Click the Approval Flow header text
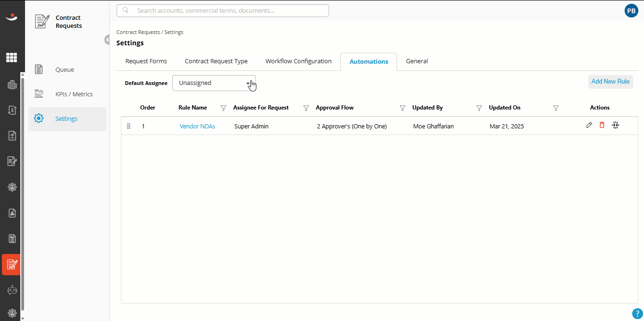This screenshot has height=321, width=644. pos(335,108)
